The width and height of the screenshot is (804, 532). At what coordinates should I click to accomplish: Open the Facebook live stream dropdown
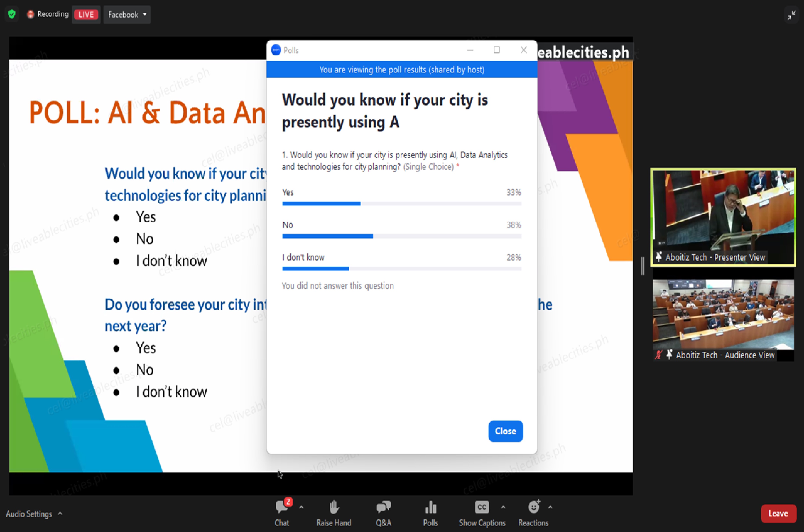tap(127, 15)
